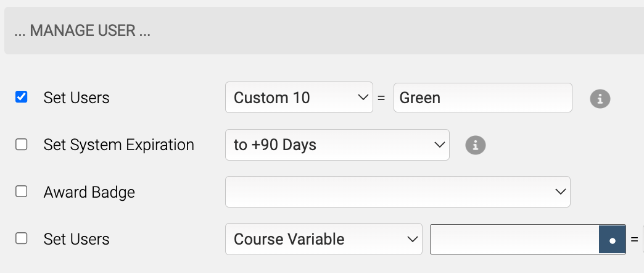Tick the Award Badge checkbox
The height and width of the screenshot is (273, 644).
coord(22,191)
